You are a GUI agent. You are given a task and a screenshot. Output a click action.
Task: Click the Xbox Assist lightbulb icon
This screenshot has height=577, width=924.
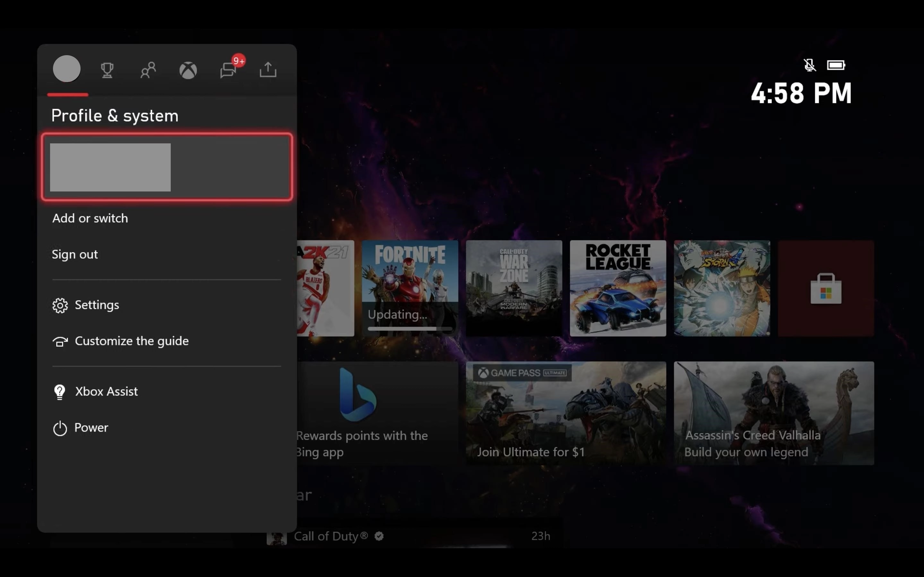click(x=60, y=392)
